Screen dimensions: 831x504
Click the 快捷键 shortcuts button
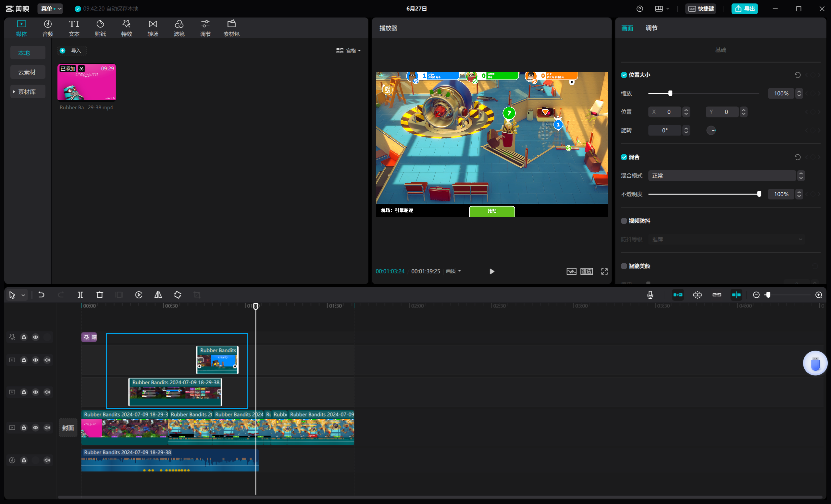tap(701, 9)
